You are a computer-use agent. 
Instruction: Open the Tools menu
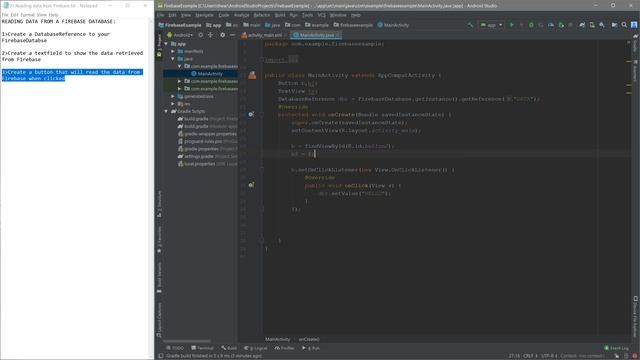pyautogui.click(x=307, y=15)
